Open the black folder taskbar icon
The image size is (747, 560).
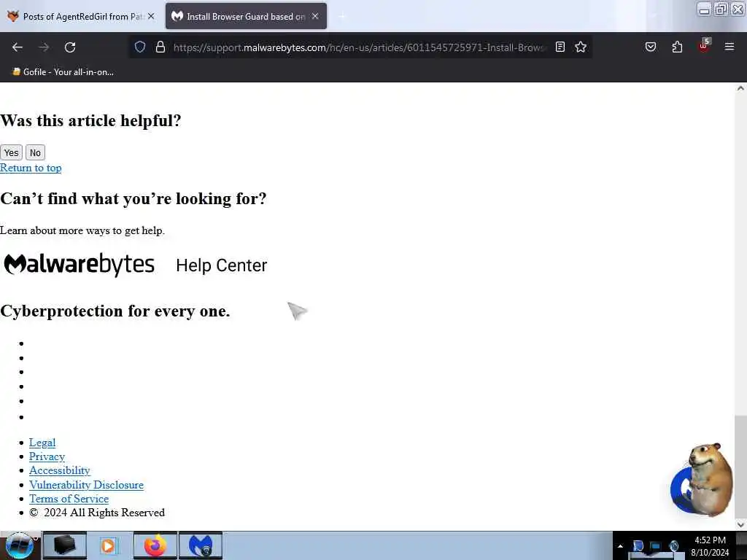[x=65, y=545]
